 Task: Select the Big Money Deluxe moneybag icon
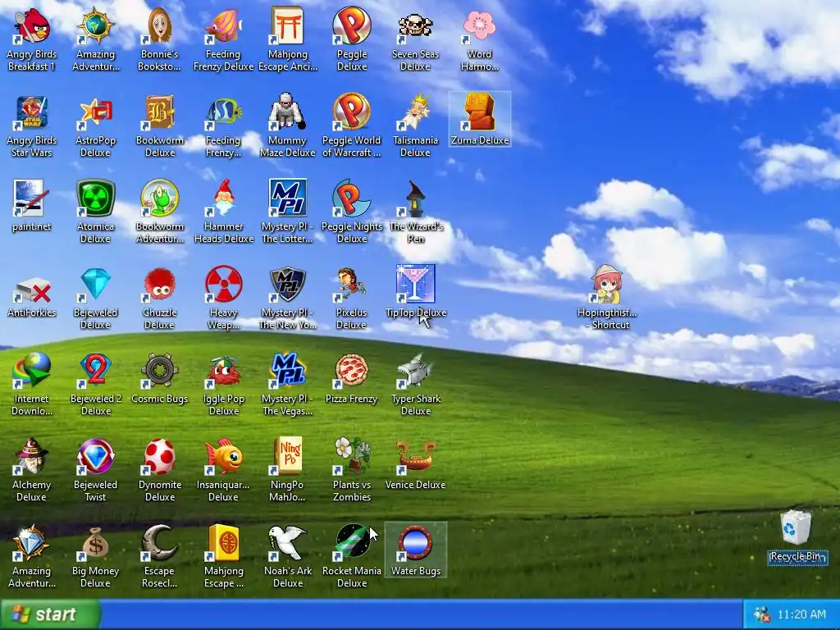95,543
